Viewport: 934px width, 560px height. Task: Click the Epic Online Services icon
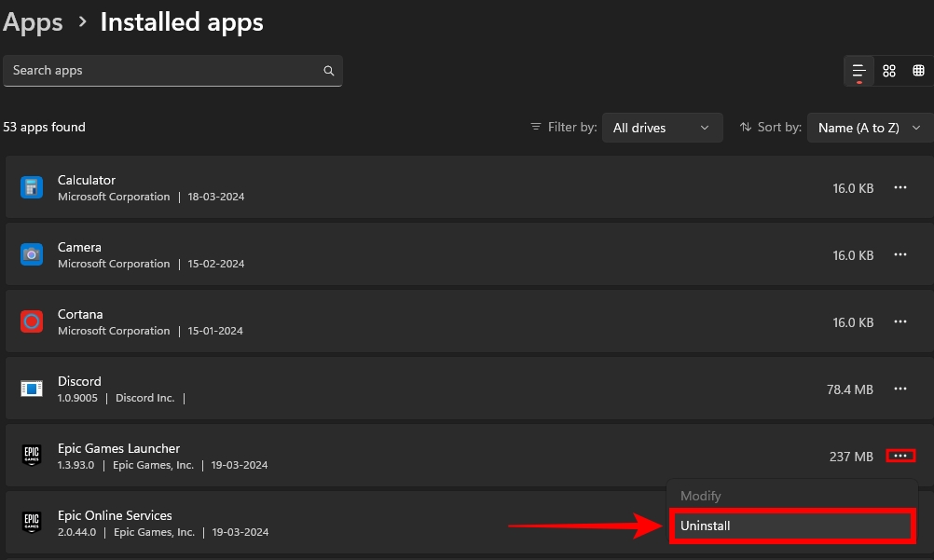[32, 523]
